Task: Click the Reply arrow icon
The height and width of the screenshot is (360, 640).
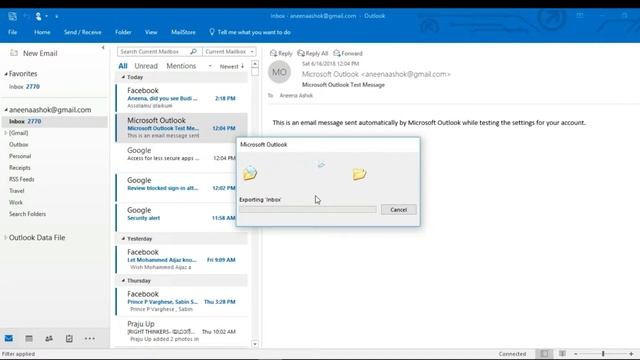Action: coord(273,53)
